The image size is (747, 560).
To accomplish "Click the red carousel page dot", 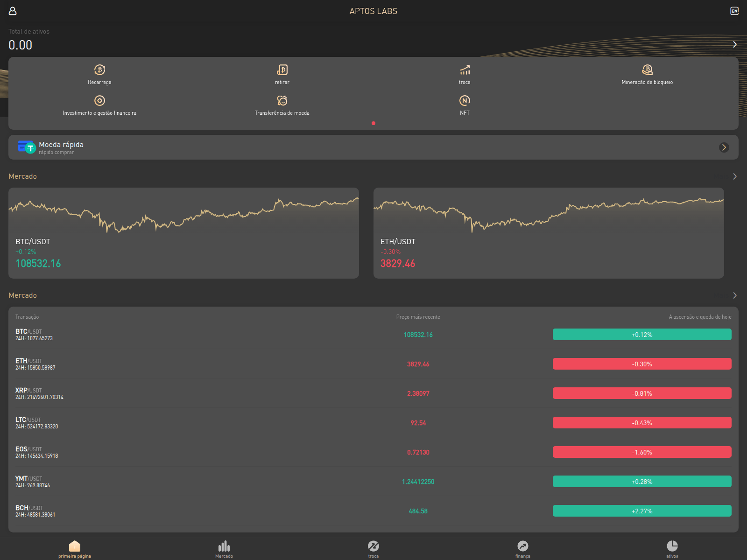I will [373, 123].
